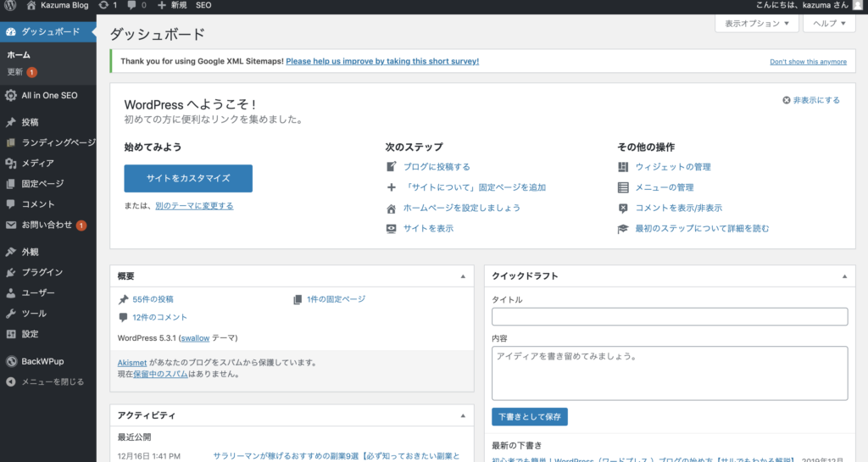
Task: Open 55件の投稿 link
Action: point(153,299)
